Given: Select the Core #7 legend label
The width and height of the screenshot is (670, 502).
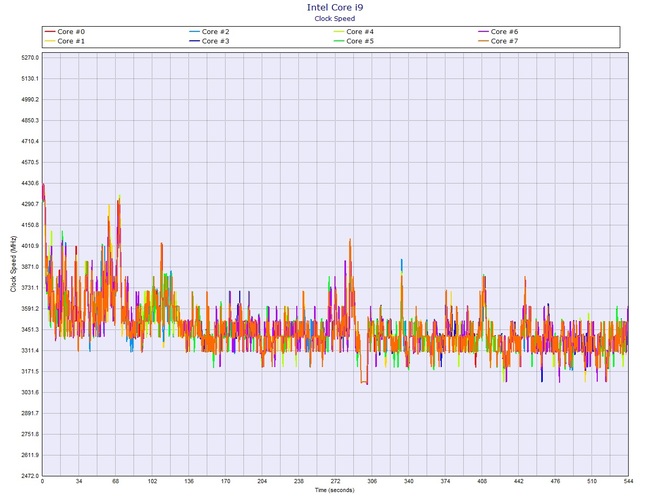Looking at the screenshot, I should click(504, 41).
